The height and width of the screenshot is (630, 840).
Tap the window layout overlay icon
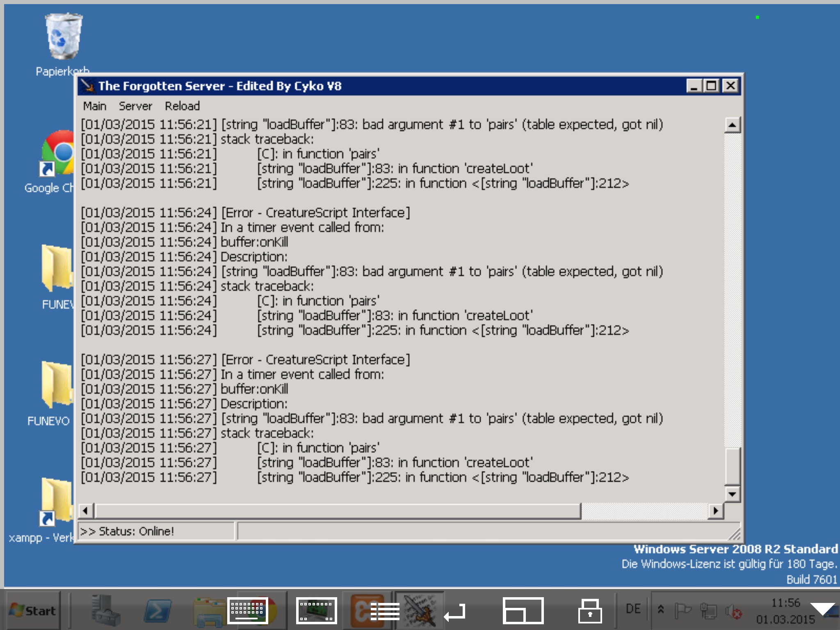[523, 611]
